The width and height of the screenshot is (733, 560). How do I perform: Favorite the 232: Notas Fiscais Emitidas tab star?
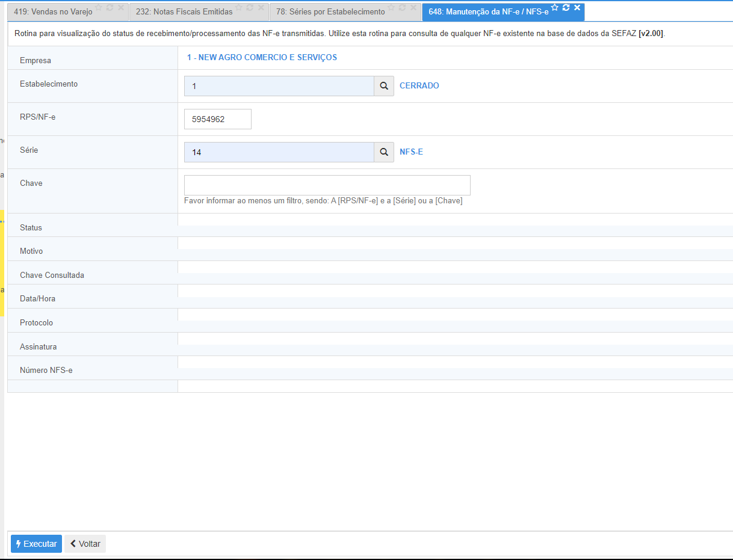pos(239,8)
